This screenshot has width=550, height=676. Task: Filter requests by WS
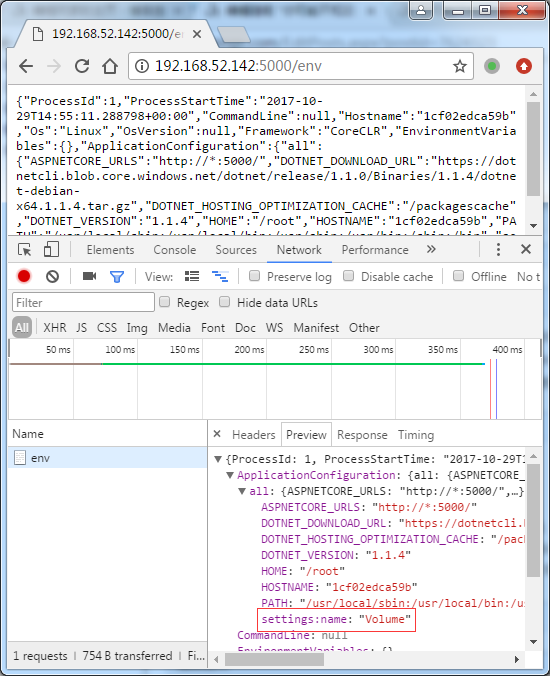pyautogui.click(x=274, y=328)
